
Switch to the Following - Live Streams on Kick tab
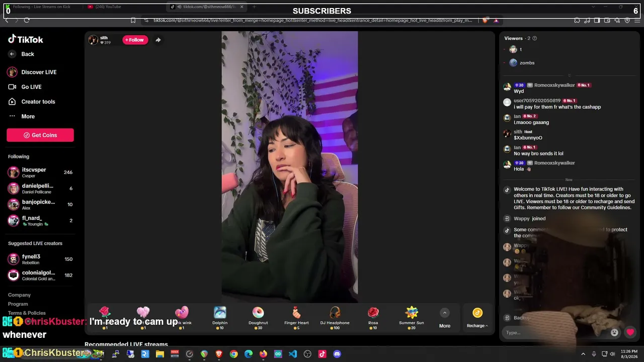43,7
